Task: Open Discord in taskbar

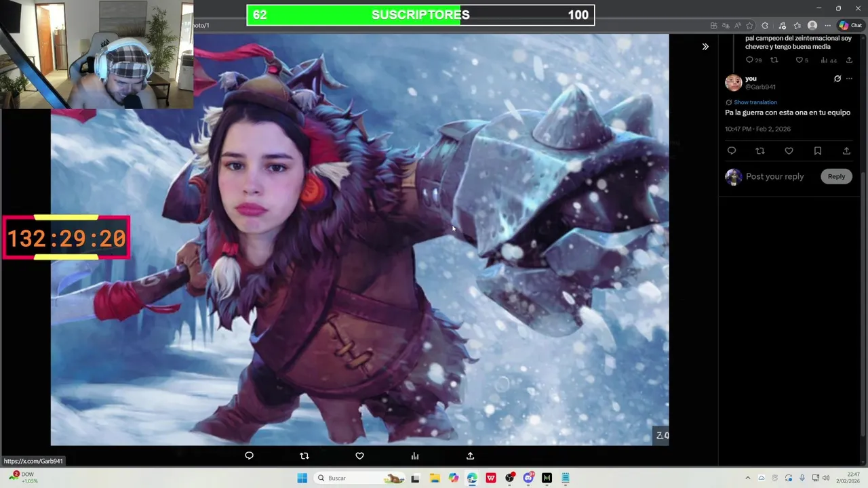Action: point(529,478)
